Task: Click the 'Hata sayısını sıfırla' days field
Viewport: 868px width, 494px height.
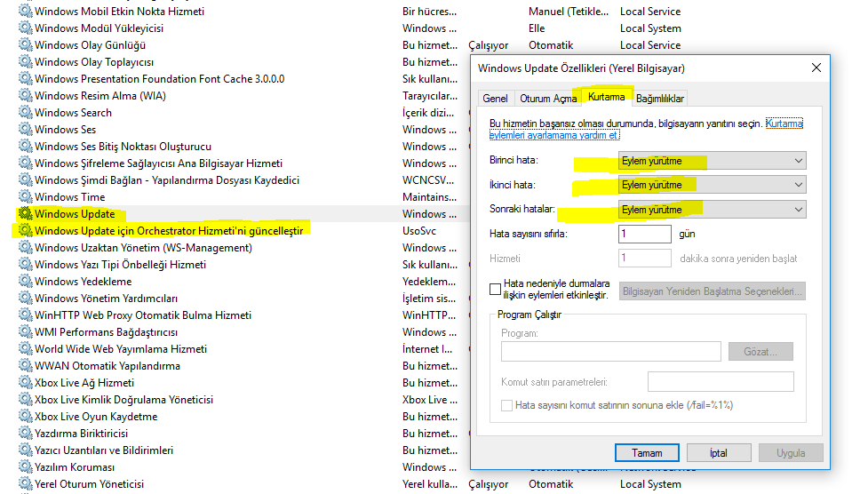Action: (x=644, y=234)
